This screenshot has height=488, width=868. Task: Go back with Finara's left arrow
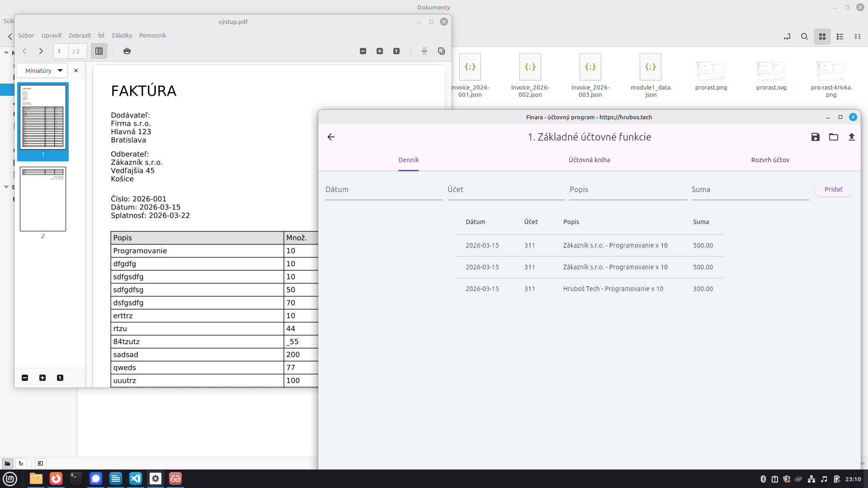pos(331,137)
